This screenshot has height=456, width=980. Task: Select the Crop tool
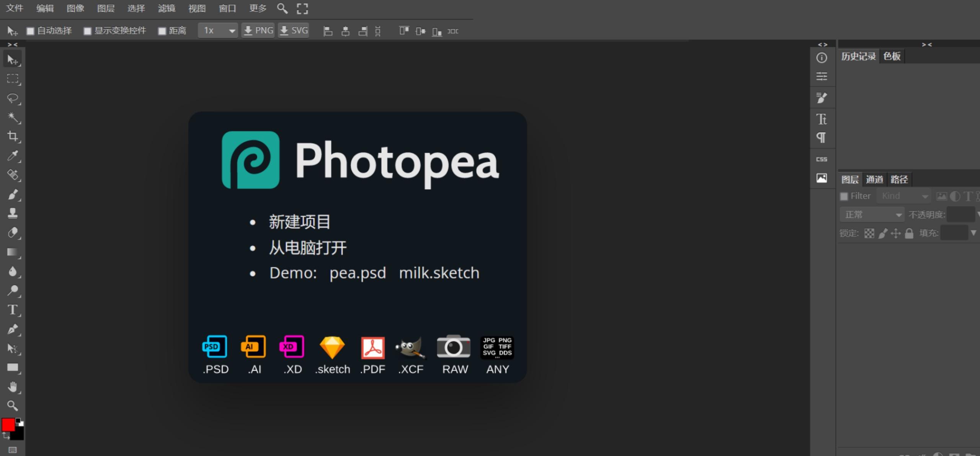(x=13, y=137)
